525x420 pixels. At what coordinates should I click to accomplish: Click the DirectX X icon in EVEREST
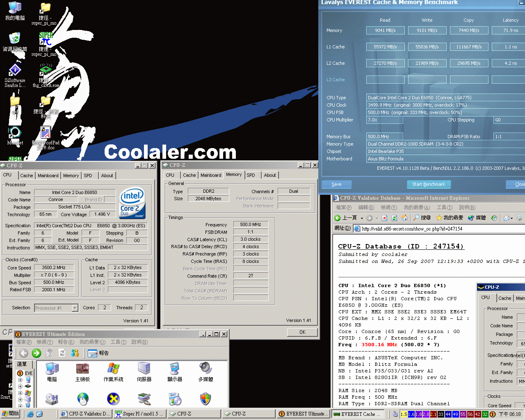tap(113, 399)
